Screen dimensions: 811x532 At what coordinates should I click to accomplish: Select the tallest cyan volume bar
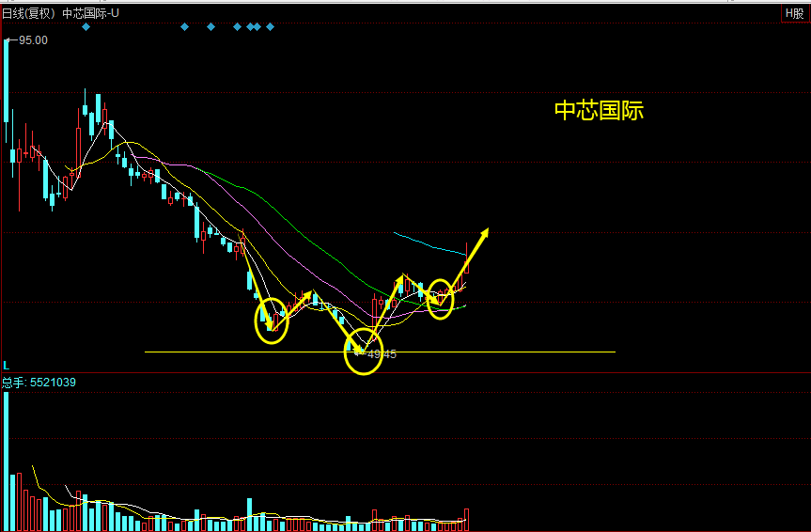7,462
